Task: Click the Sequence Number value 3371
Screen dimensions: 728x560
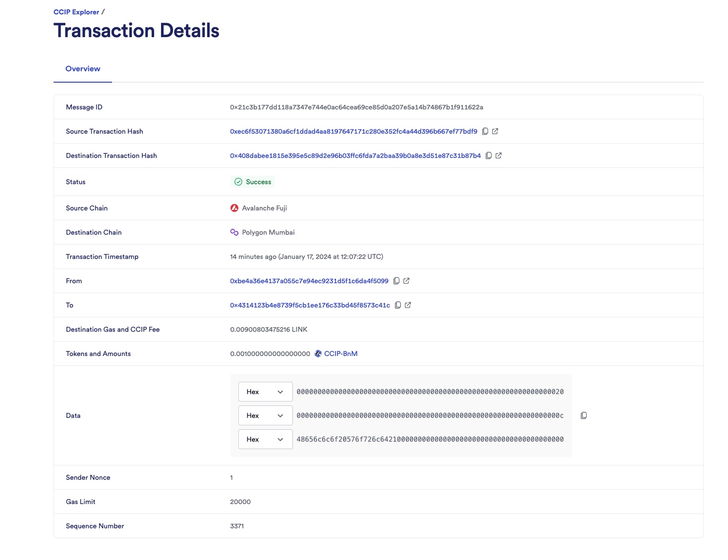Action: coord(237,526)
